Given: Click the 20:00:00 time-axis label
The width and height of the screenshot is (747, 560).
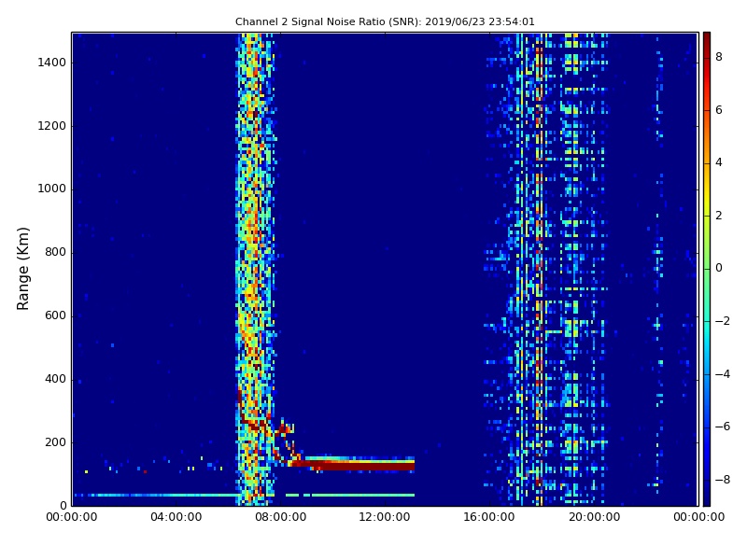Looking at the screenshot, I should [x=594, y=517].
